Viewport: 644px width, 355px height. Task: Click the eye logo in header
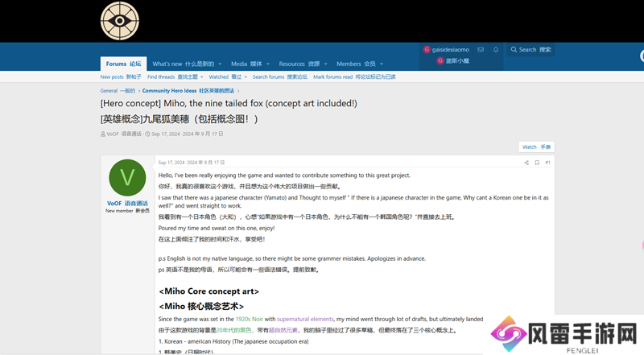pyautogui.click(x=119, y=21)
